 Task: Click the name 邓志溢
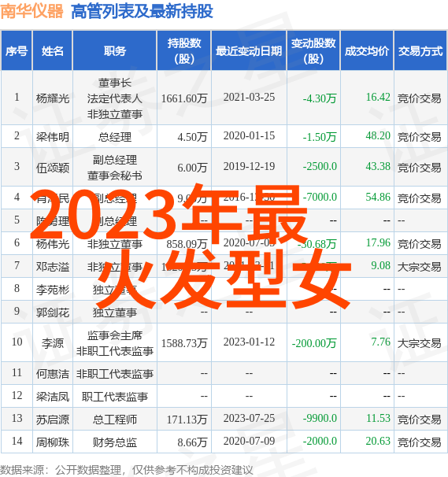[52, 267]
